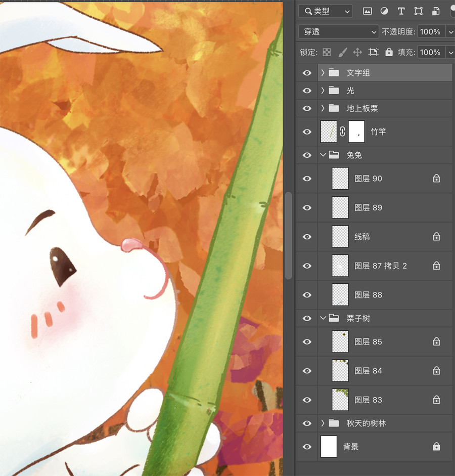The height and width of the screenshot is (476, 455).
Task: Click the 填充 fill value field
Action: pos(431,52)
